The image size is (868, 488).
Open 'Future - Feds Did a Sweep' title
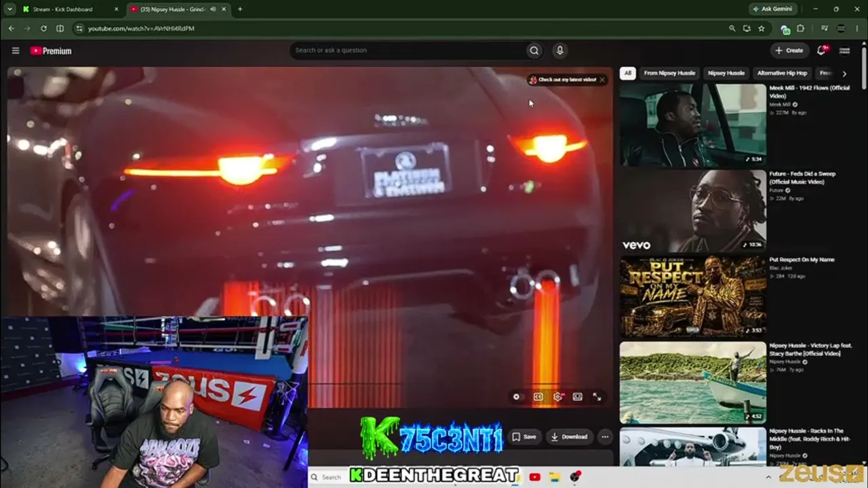click(803, 178)
